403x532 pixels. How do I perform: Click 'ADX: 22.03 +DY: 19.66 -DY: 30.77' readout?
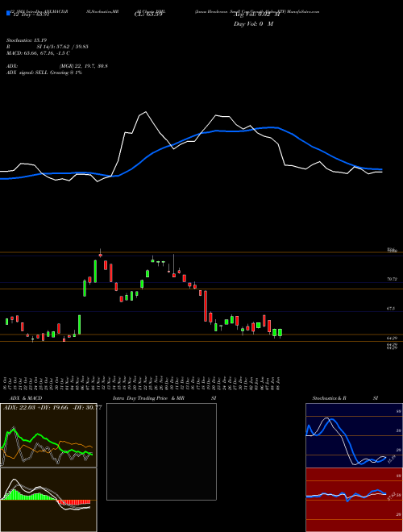52,408
